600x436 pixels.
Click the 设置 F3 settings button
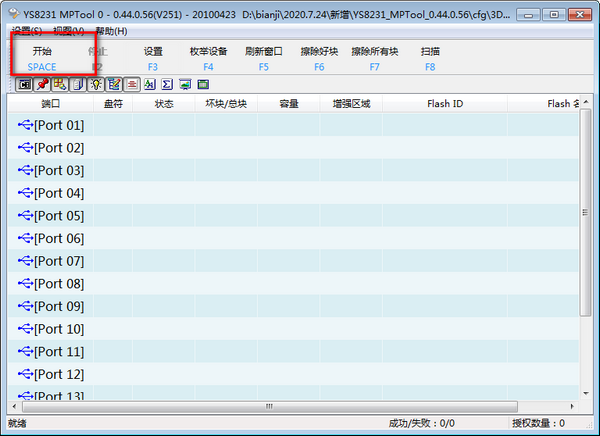click(153, 58)
